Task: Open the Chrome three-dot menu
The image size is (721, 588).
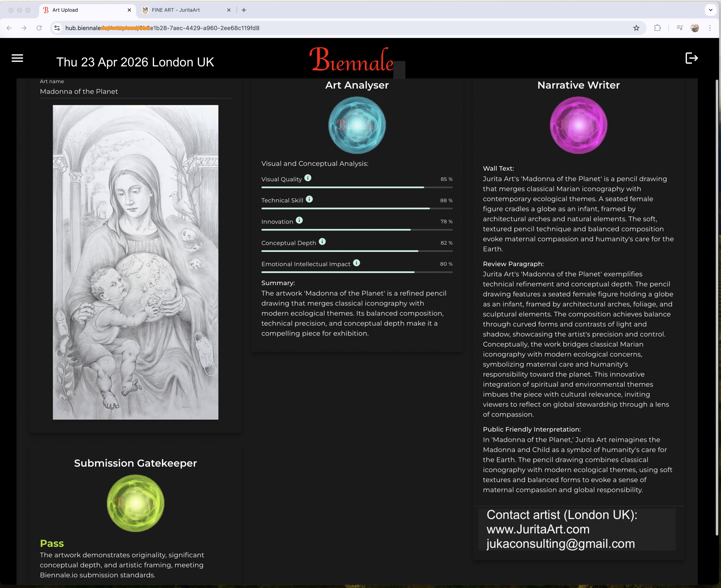Action: tap(710, 28)
